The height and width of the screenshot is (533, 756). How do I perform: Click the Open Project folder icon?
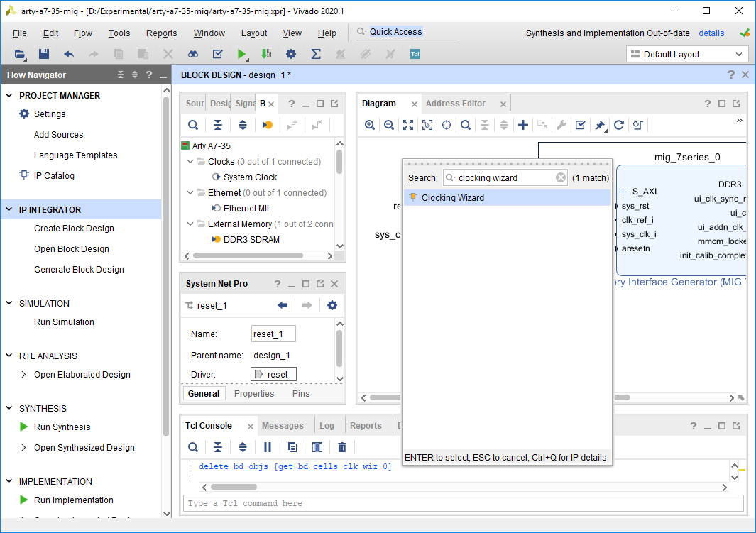tap(20, 54)
